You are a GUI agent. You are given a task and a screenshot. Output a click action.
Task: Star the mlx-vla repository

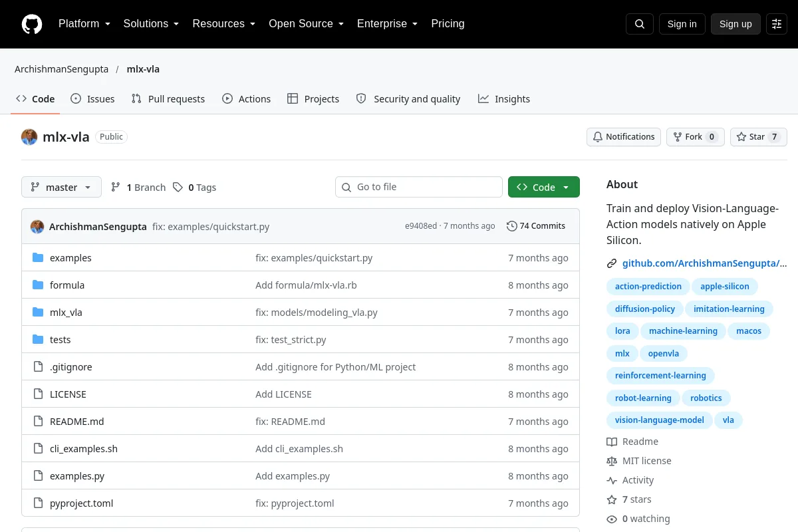point(759,137)
